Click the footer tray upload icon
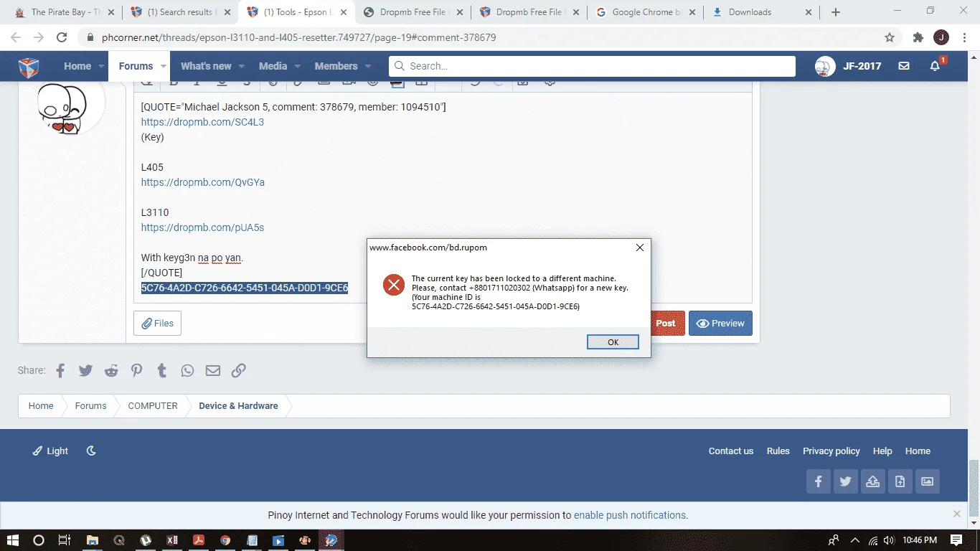 click(873, 481)
